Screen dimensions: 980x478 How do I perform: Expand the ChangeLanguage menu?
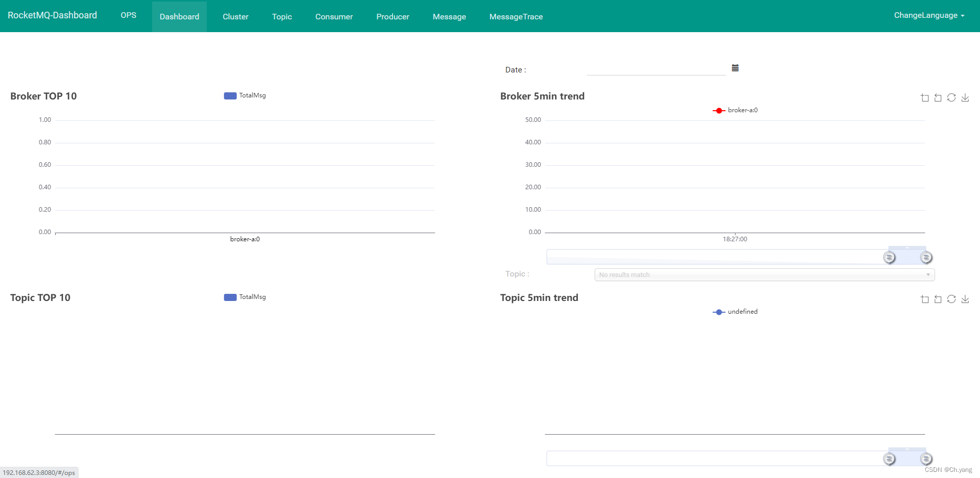click(x=928, y=15)
